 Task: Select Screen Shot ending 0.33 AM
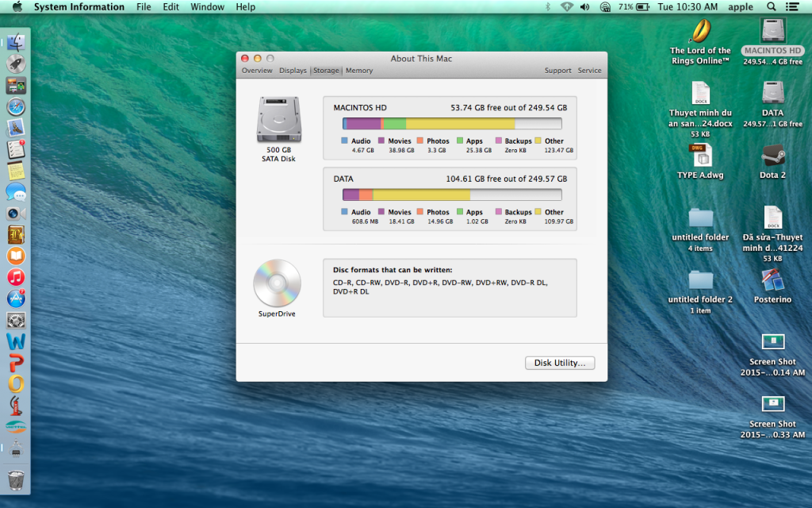(x=772, y=404)
